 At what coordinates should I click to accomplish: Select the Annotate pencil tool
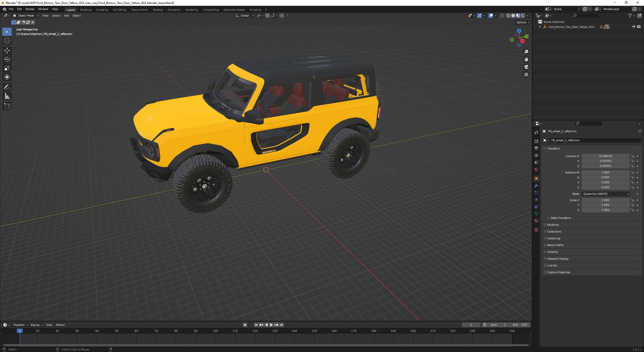pyautogui.click(x=7, y=87)
